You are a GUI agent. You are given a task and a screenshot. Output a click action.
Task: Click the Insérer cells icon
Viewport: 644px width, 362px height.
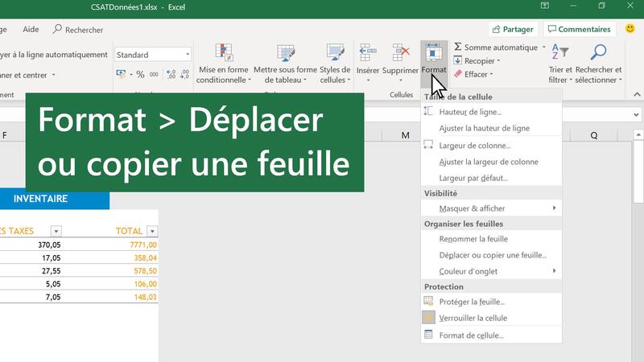click(x=368, y=54)
